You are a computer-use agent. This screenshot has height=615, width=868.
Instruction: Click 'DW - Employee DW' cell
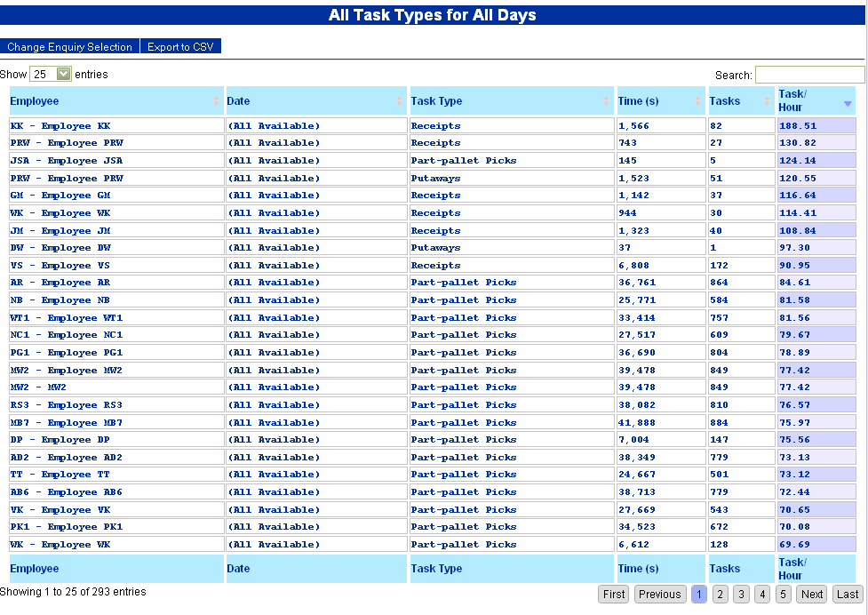pos(116,247)
